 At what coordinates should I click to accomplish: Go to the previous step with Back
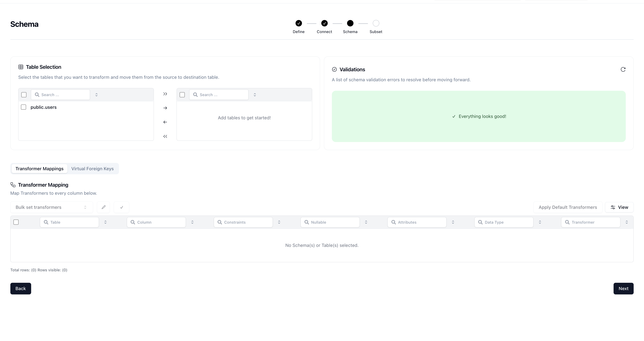click(x=21, y=289)
